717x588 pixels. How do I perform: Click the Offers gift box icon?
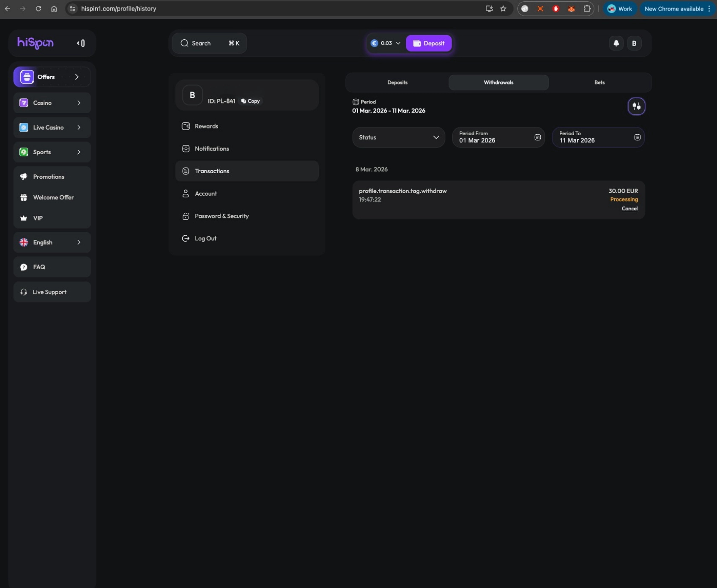[27, 77]
